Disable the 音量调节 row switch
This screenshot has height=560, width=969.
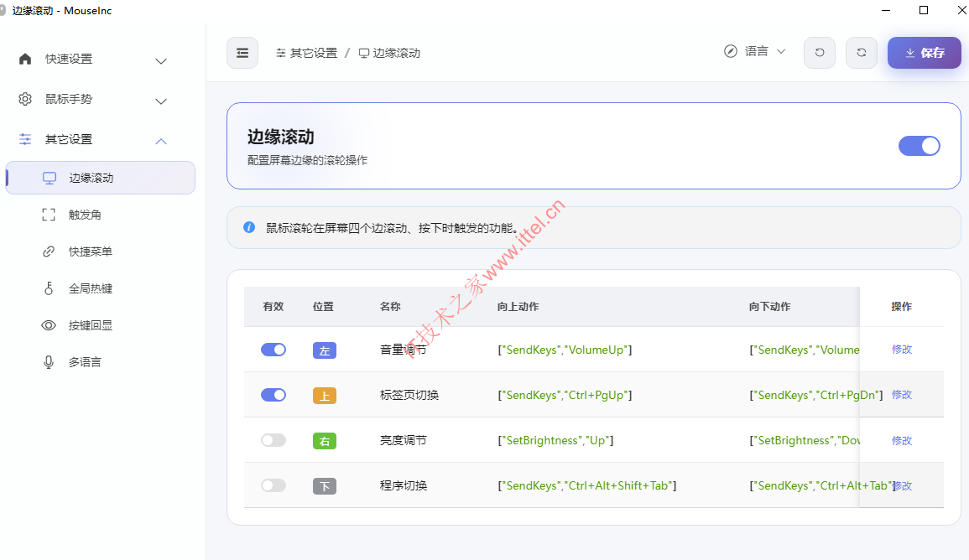(274, 350)
